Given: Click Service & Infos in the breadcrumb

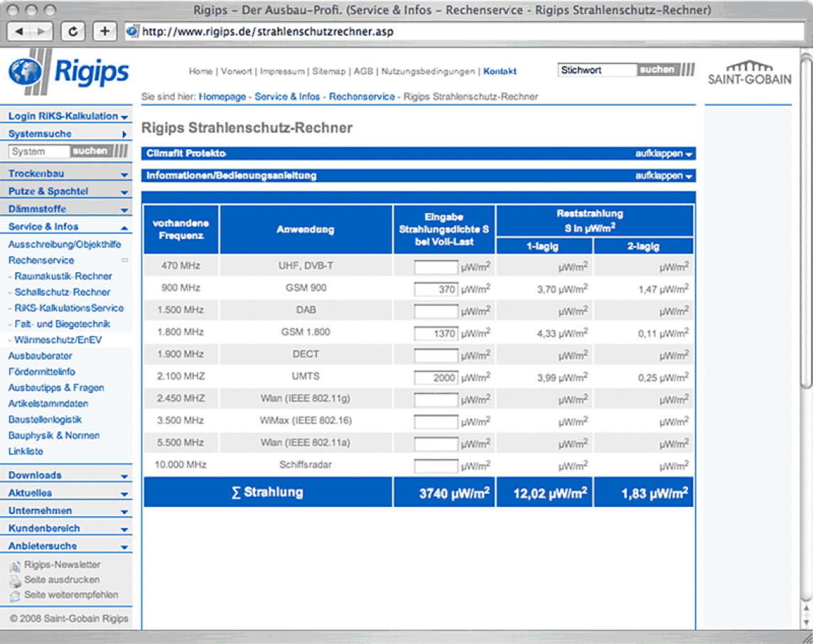Looking at the screenshot, I should click(287, 97).
